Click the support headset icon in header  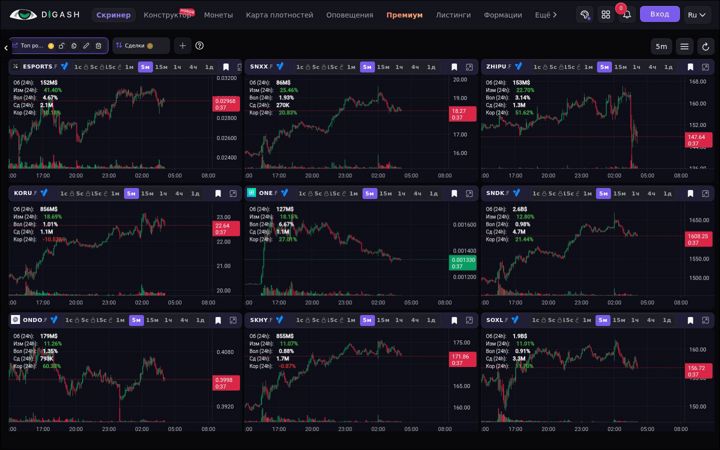pos(585,15)
